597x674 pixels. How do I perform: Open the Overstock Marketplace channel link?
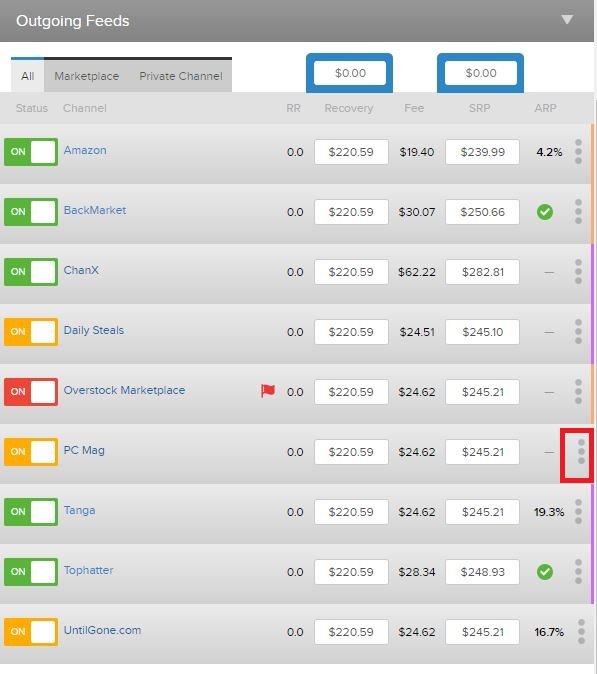124,390
